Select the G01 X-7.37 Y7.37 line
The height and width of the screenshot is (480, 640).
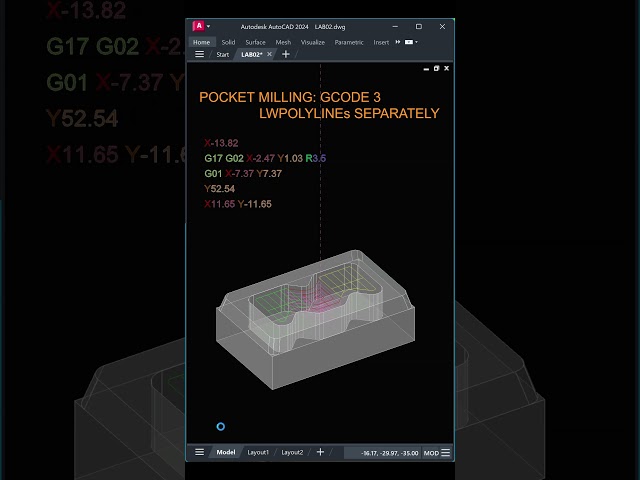pos(243,174)
